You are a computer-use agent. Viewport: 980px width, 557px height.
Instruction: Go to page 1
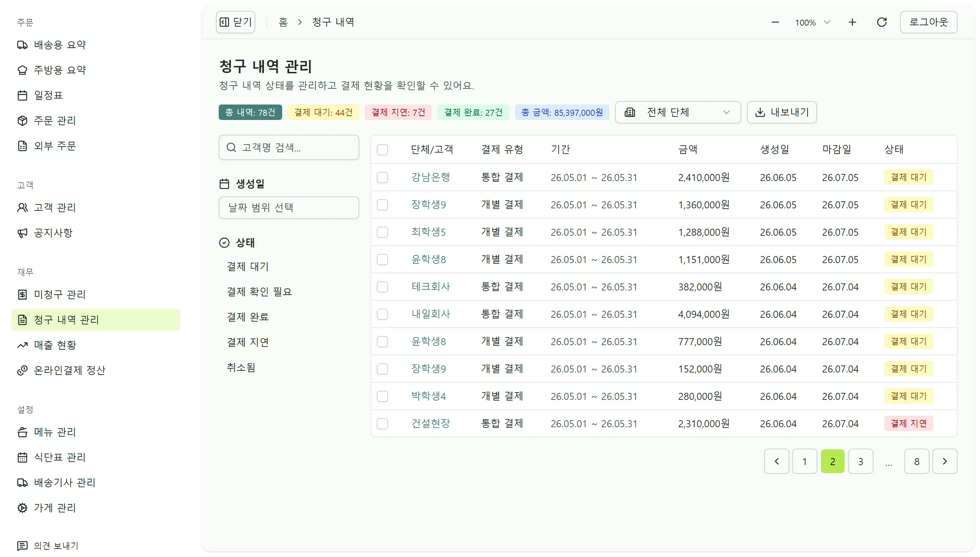(x=804, y=461)
